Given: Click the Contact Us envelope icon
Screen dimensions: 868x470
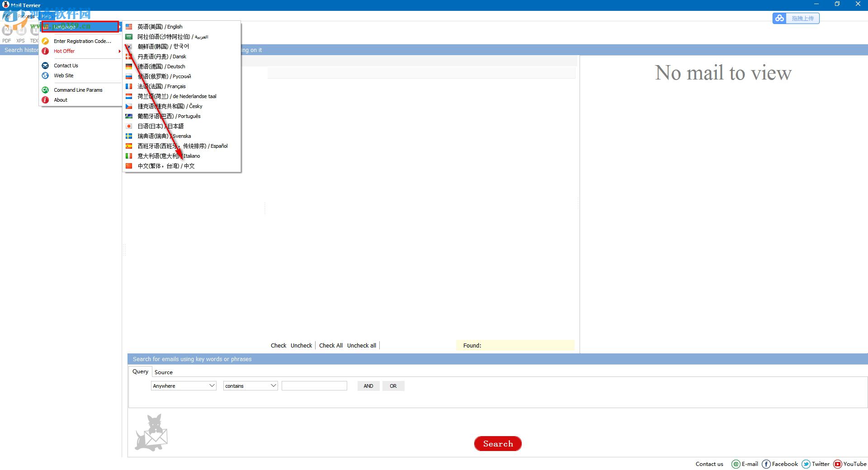Looking at the screenshot, I should 45,66.
